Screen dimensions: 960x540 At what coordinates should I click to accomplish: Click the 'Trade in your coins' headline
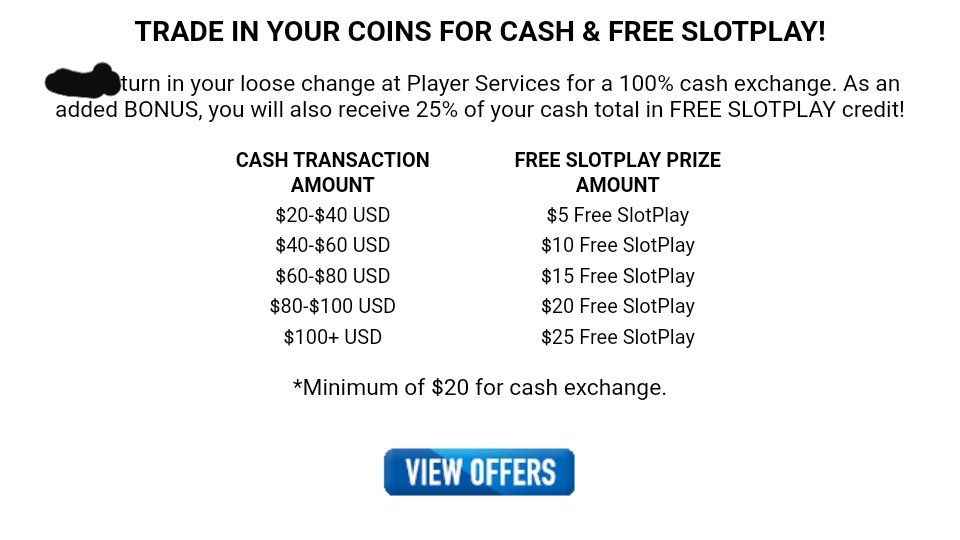[x=480, y=32]
